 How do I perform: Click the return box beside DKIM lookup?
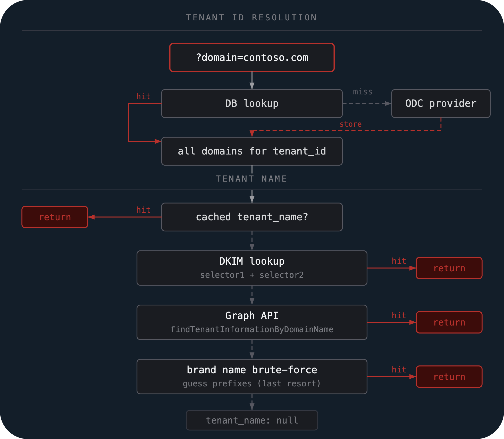(449, 268)
